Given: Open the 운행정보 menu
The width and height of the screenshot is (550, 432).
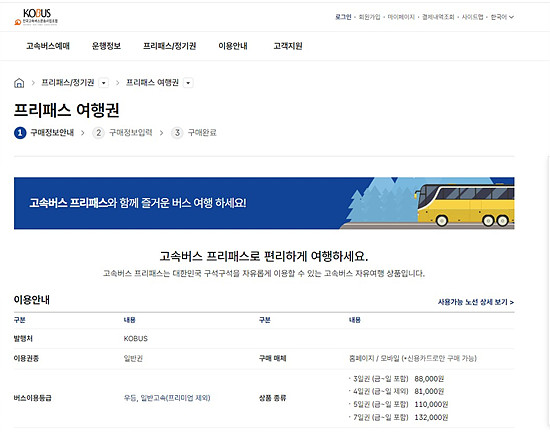Looking at the screenshot, I should point(106,46).
